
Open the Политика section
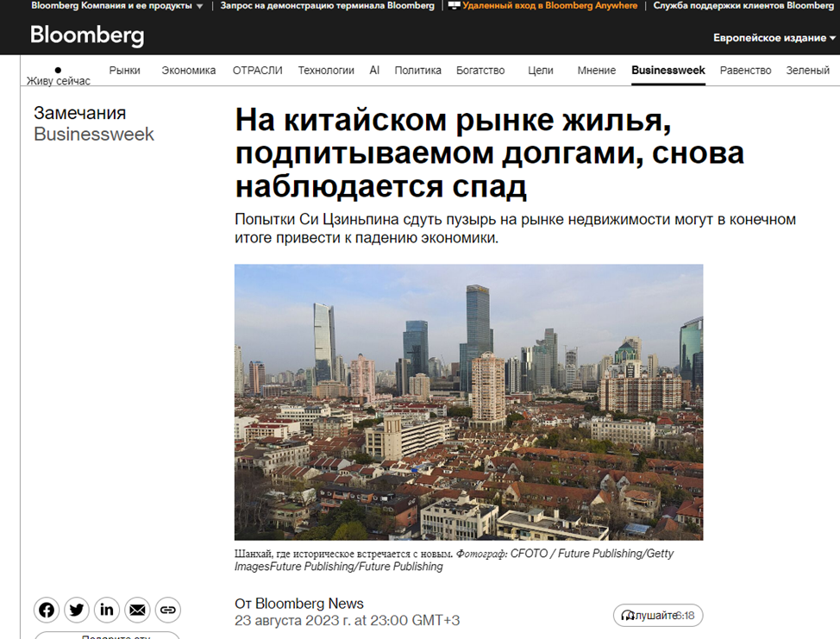(x=418, y=70)
